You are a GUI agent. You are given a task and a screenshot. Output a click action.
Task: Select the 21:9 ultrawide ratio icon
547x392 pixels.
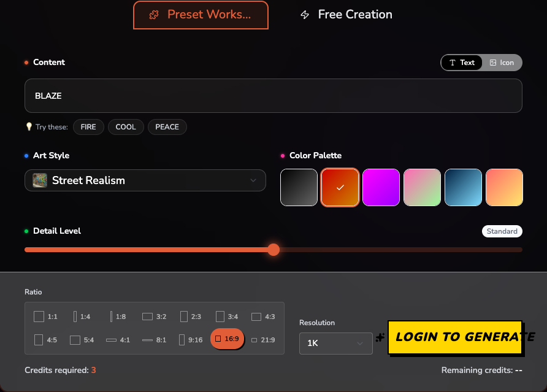(x=254, y=340)
